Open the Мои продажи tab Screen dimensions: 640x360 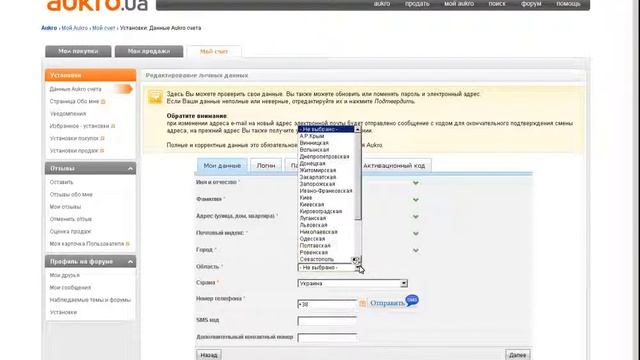pyautogui.click(x=149, y=51)
